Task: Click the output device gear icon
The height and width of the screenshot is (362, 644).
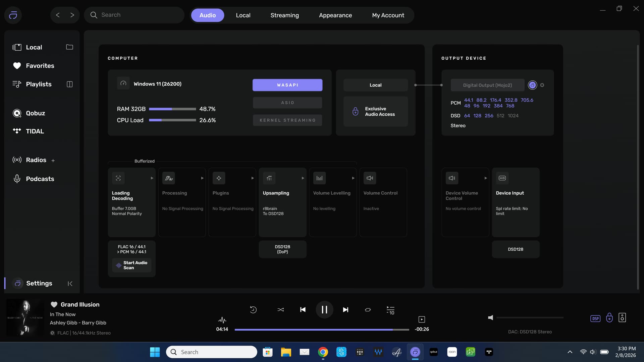Action: [542, 85]
